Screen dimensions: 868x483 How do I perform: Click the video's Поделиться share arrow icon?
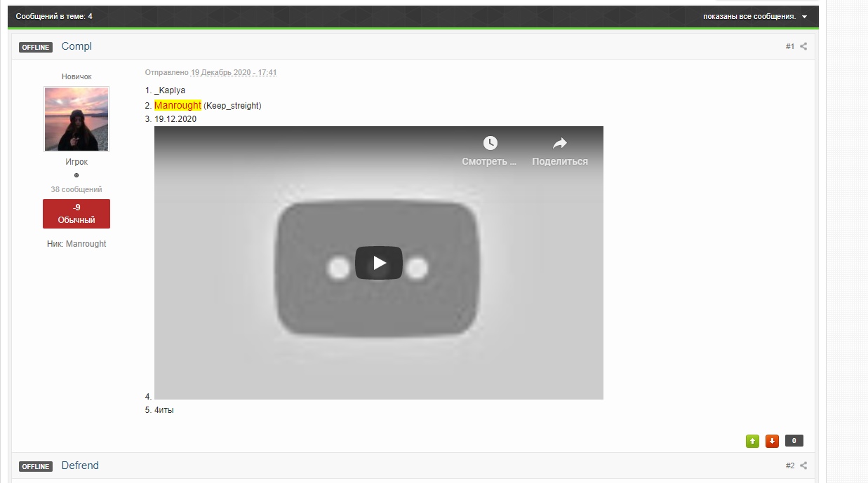[559, 144]
